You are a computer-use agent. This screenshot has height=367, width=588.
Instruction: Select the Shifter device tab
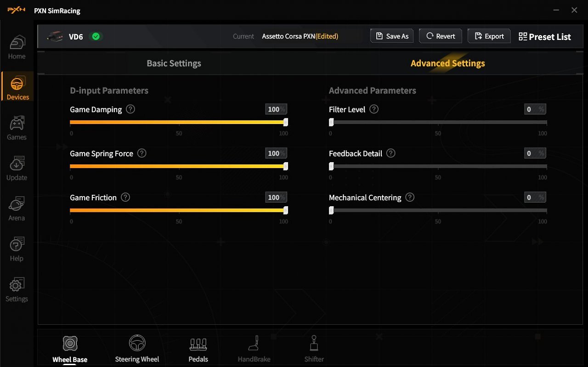point(314,349)
